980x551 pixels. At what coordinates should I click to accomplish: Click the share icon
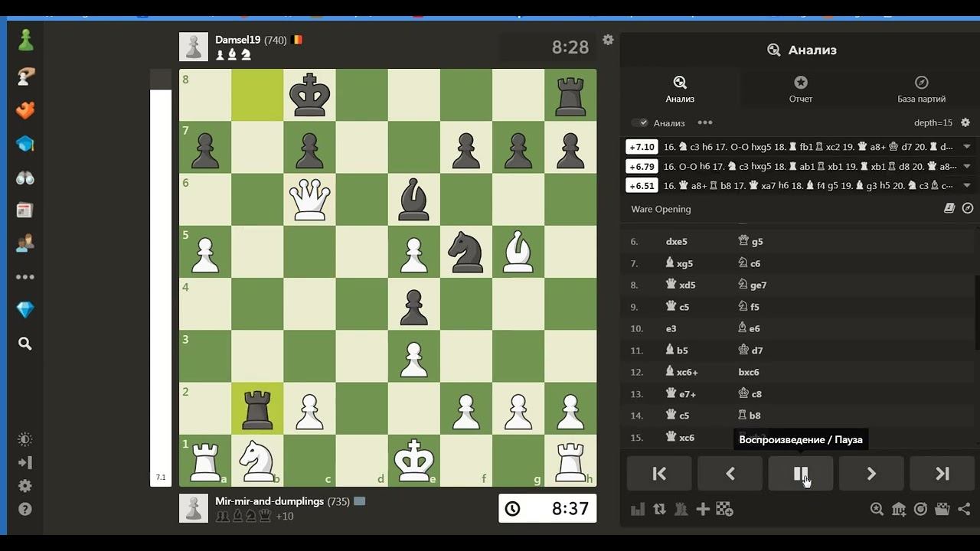[x=964, y=509]
